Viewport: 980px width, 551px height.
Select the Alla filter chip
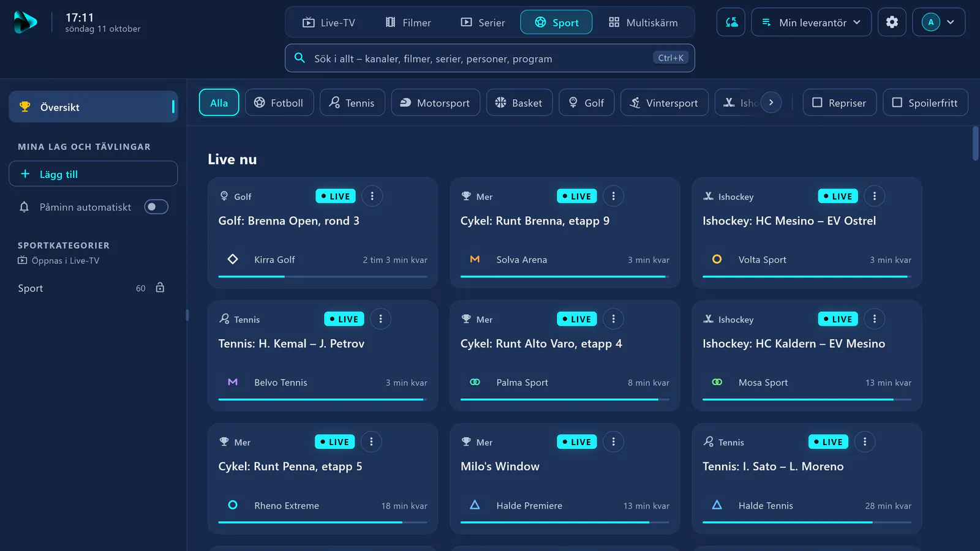(x=219, y=103)
